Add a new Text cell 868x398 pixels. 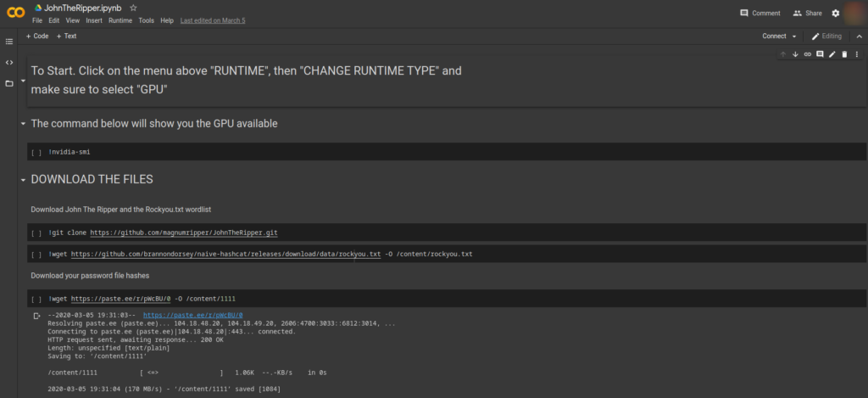coord(66,36)
